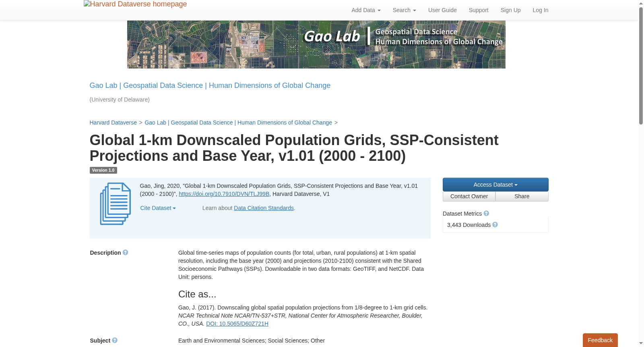644x347 pixels.
Task: Open the Feedback button
Action: (x=600, y=340)
